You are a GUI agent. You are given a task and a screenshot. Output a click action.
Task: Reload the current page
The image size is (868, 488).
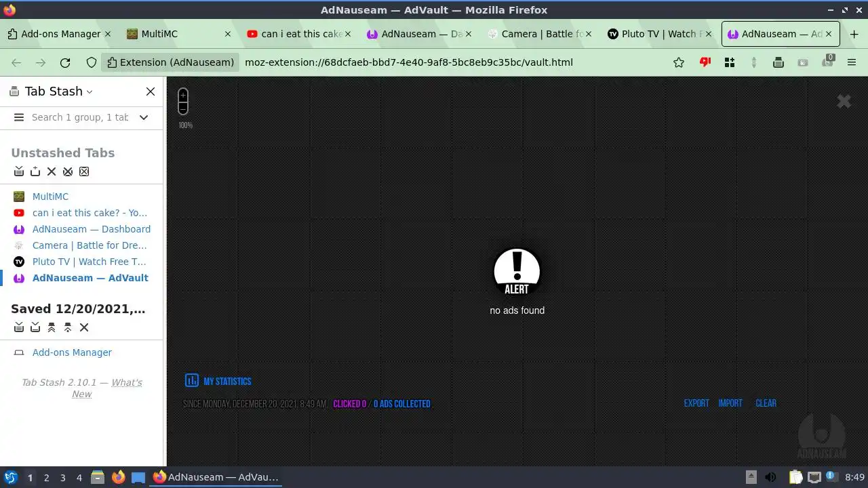pyautogui.click(x=65, y=62)
